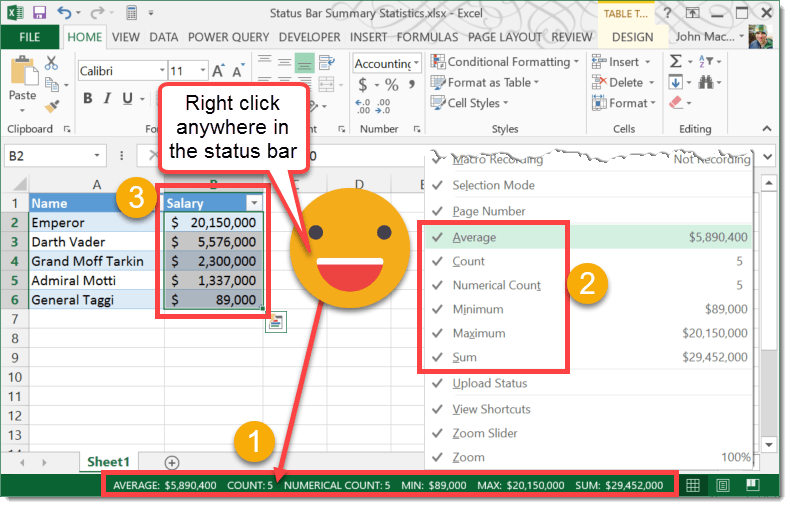The width and height of the screenshot is (790, 507).
Task: Open the FILE tab
Action: click(30, 37)
